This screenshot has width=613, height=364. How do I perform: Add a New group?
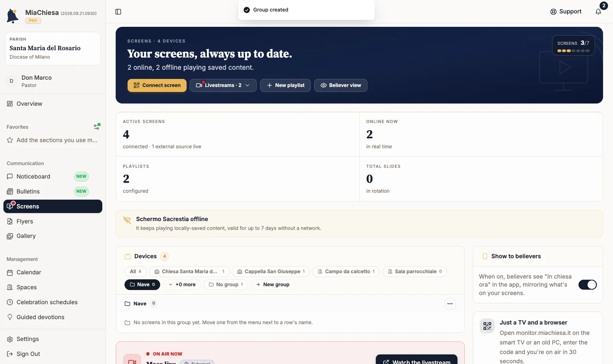point(272,285)
